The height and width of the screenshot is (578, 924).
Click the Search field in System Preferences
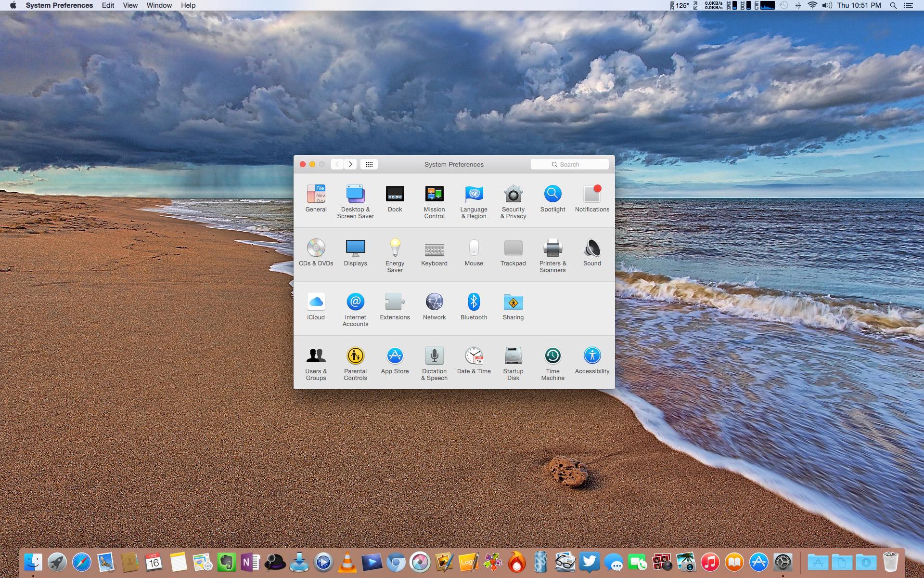click(x=570, y=164)
